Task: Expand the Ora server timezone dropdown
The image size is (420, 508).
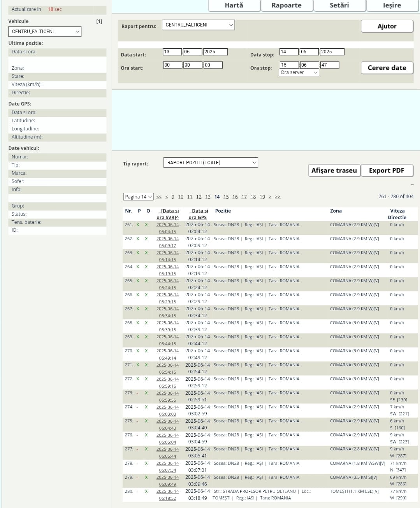Action: (299, 72)
